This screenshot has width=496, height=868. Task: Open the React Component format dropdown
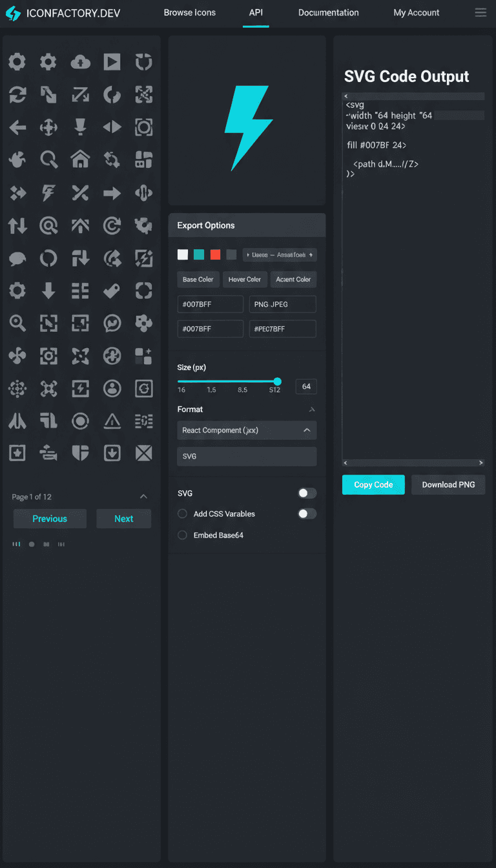pyautogui.click(x=247, y=430)
